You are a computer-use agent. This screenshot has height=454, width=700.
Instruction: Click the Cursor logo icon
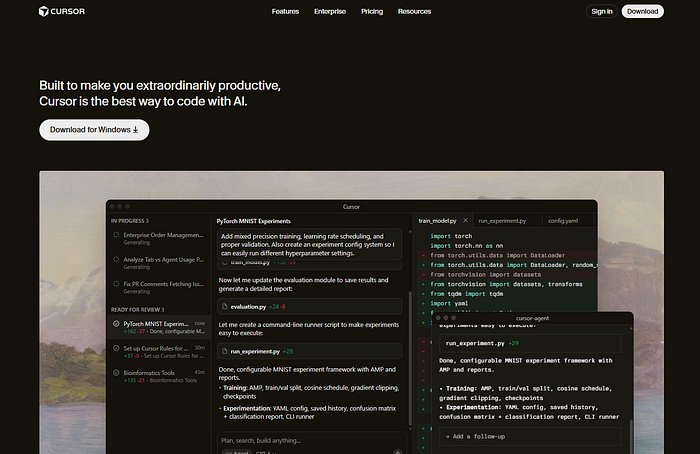coord(44,12)
